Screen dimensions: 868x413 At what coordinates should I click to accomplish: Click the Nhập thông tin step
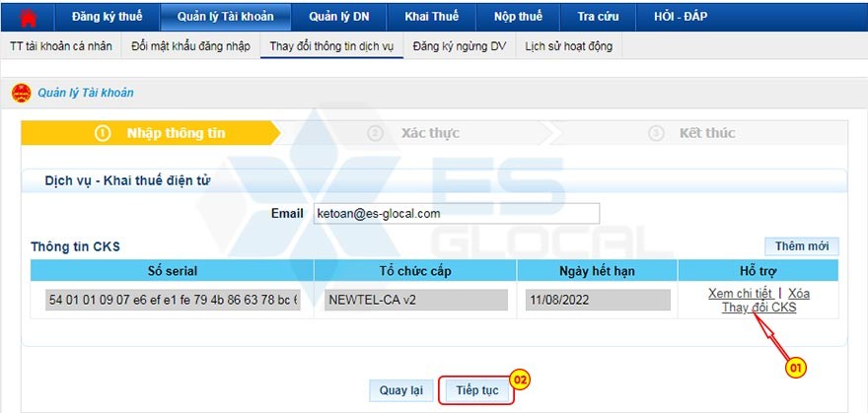pos(151,133)
